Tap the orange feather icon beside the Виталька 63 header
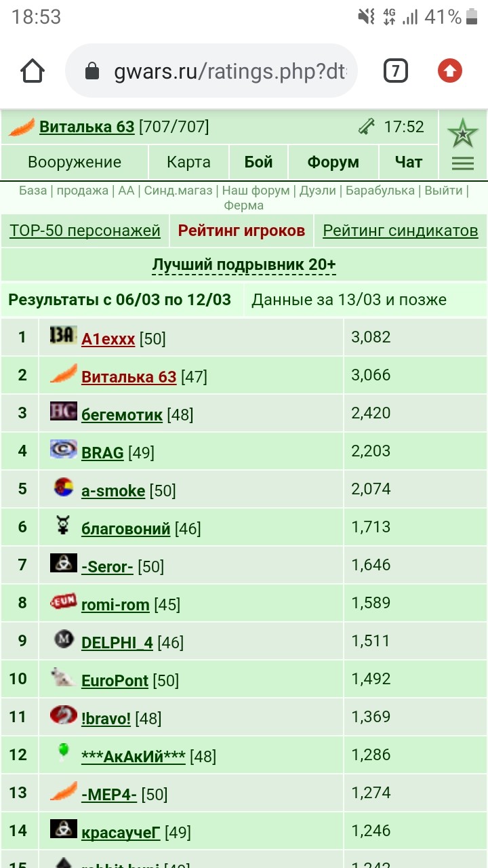The width and height of the screenshot is (488, 868). click(x=22, y=127)
